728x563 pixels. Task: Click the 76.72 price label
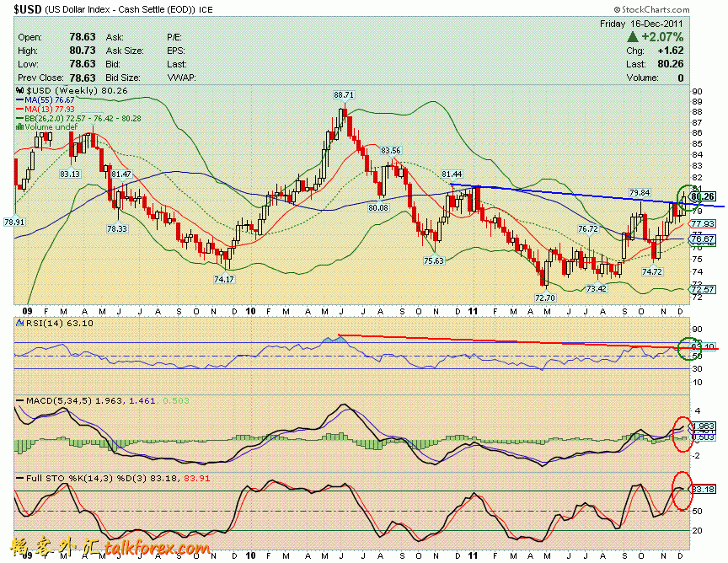click(x=588, y=228)
